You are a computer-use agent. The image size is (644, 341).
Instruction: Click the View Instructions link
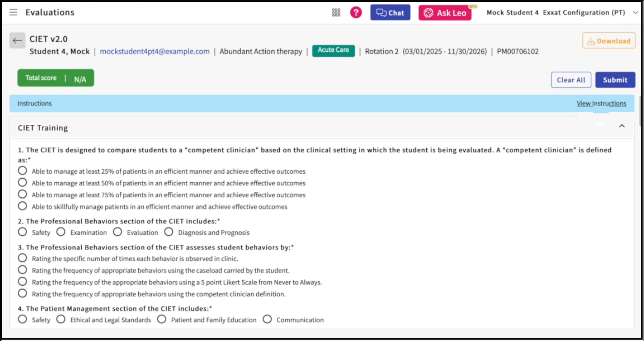pos(601,103)
